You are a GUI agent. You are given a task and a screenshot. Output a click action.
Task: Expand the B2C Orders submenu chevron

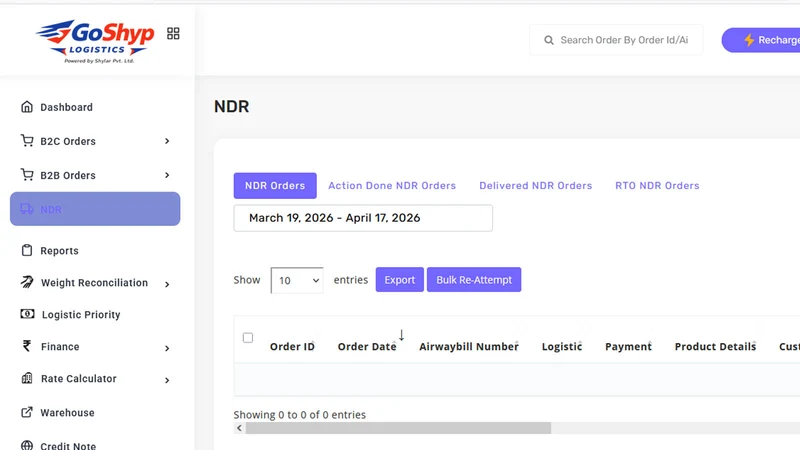[x=167, y=141]
